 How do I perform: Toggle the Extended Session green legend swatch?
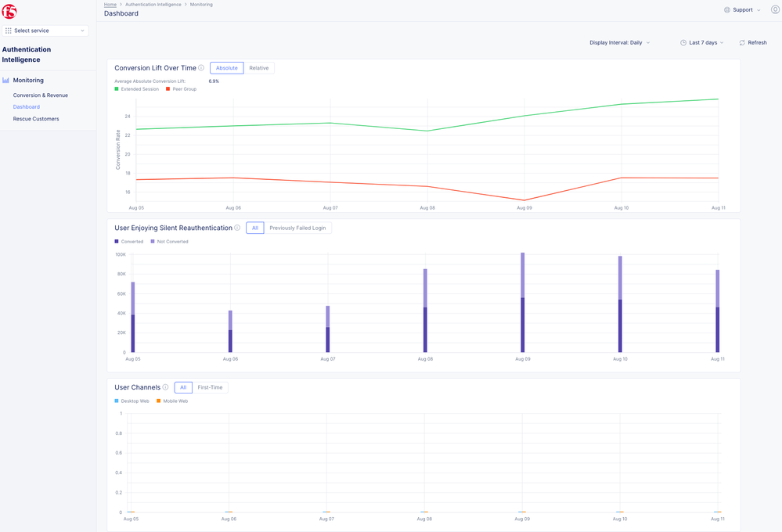(117, 89)
